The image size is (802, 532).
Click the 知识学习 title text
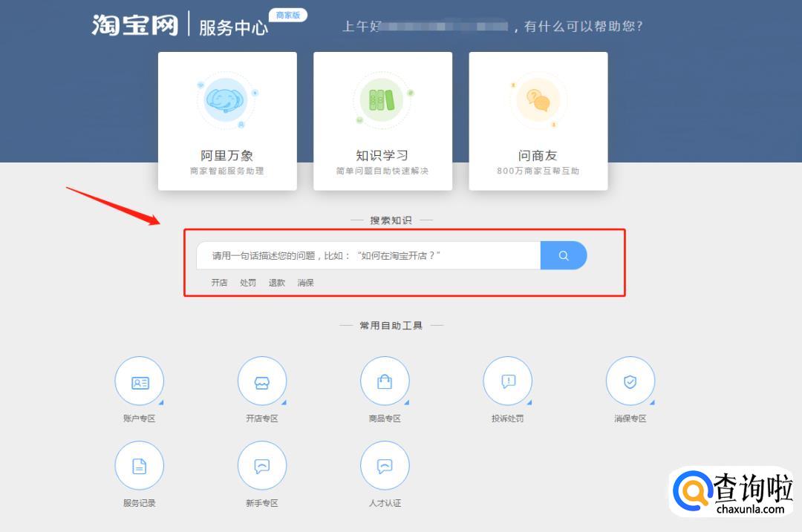click(382, 155)
